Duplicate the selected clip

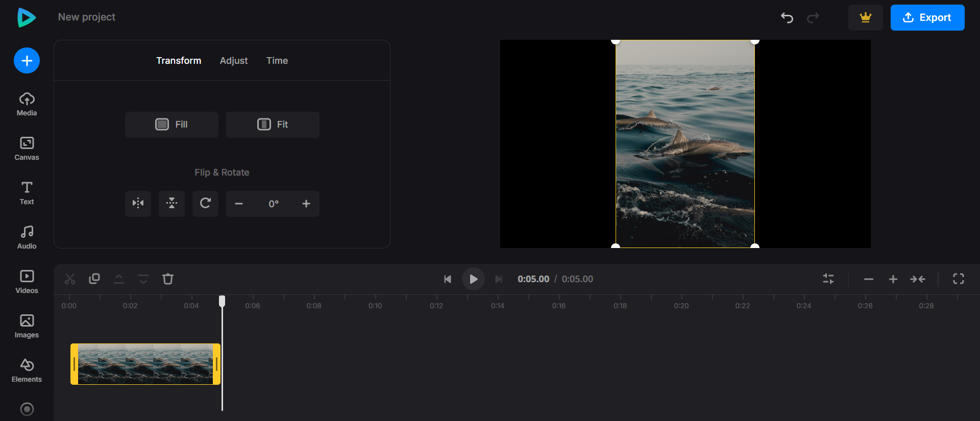[94, 279]
